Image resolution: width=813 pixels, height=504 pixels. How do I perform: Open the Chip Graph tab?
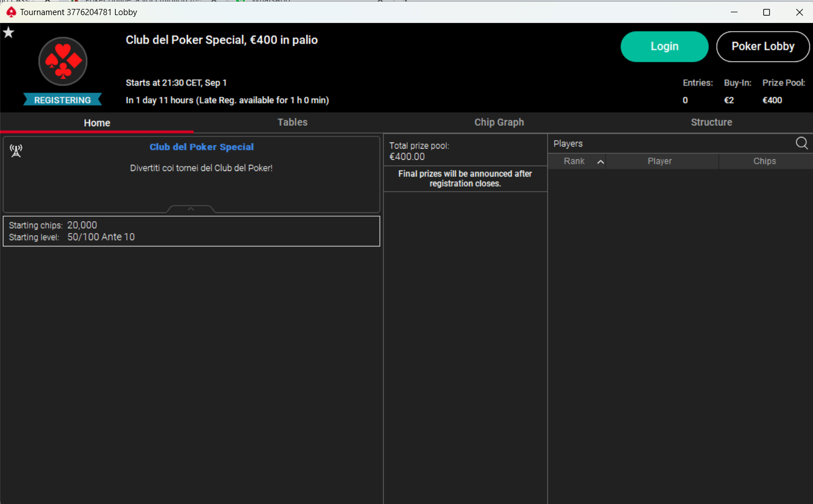click(x=499, y=122)
